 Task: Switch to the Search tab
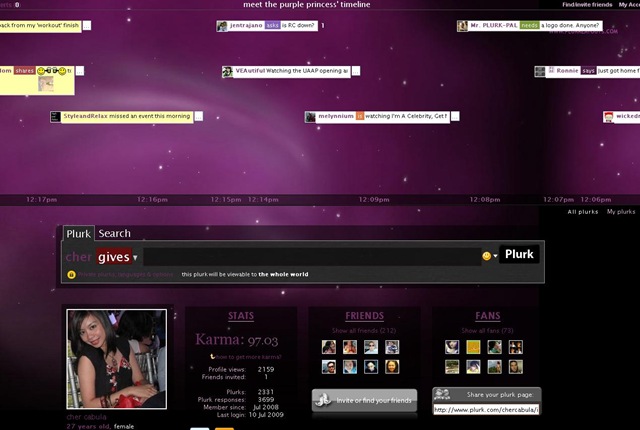point(114,233)
